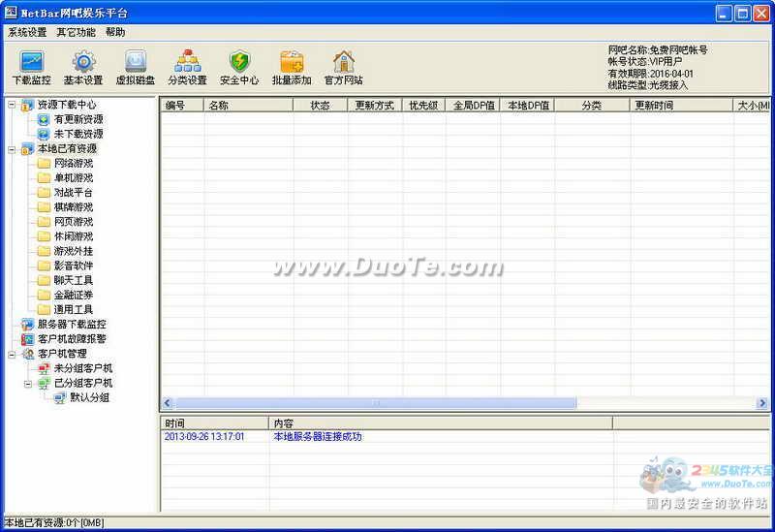Collapse the 资源下载中心 tree node
The height and width of the screenshot is (532, 775).
[12, 105]
